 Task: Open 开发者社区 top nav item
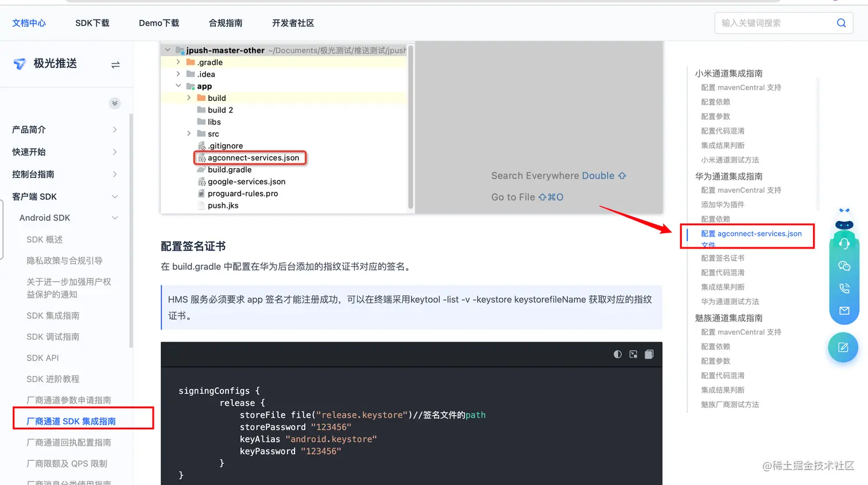pyautogui.click(x=293, y=23)
